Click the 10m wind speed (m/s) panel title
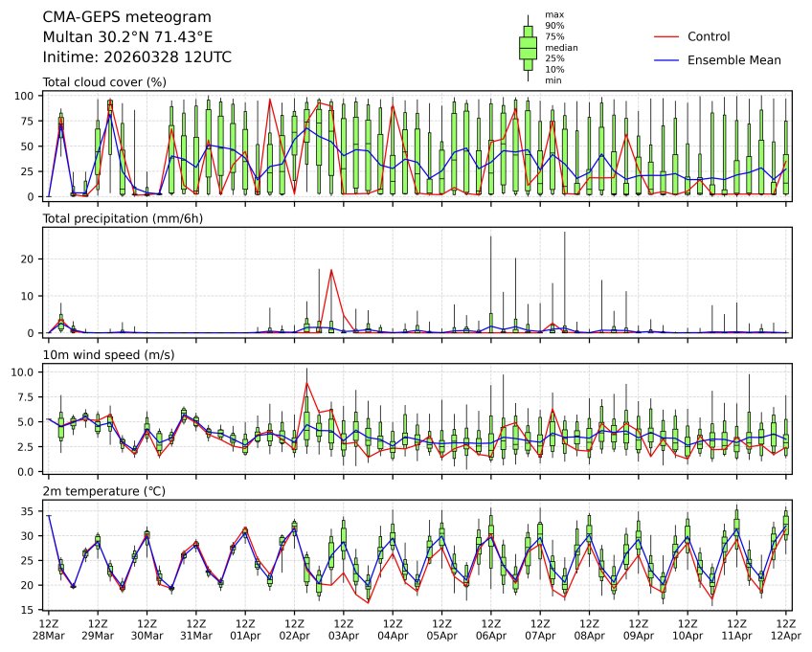This screenshot has width=812, height=652. [108, 355]
